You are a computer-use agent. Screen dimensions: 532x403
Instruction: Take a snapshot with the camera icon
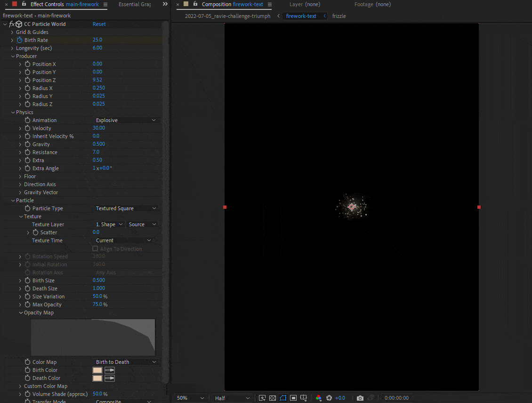pos(360,398)
